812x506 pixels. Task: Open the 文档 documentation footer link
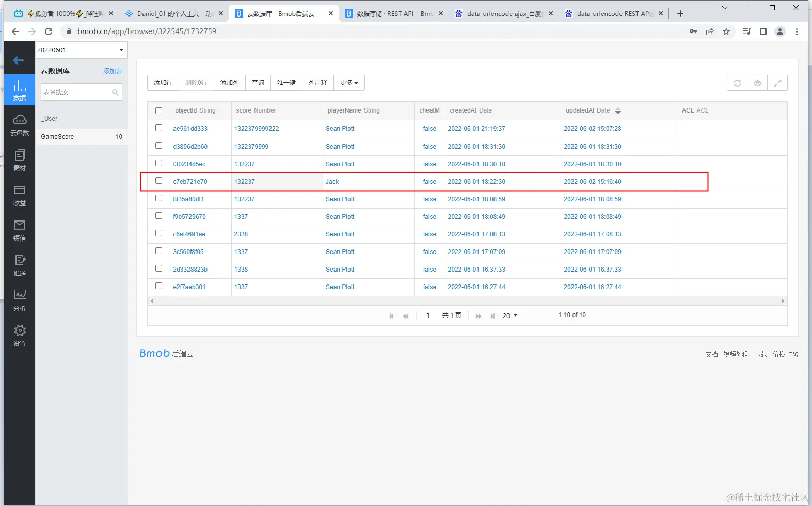point(711,354)
